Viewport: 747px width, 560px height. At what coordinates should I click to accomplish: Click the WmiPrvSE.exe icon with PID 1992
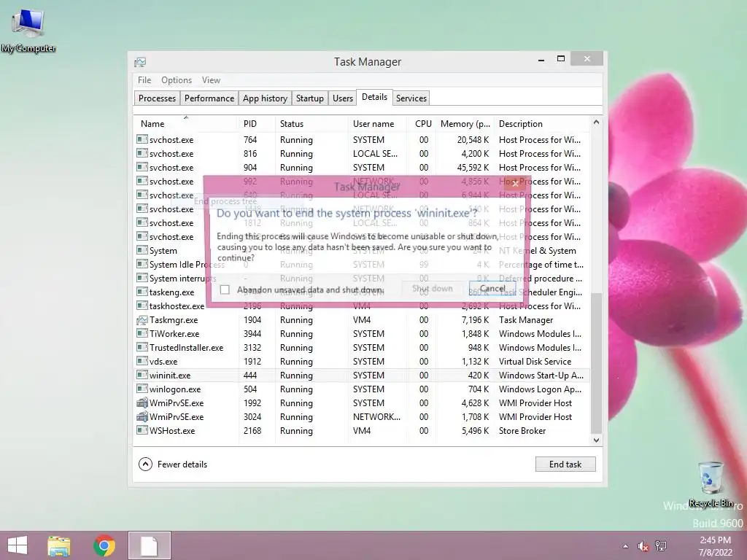pos(142,402)
